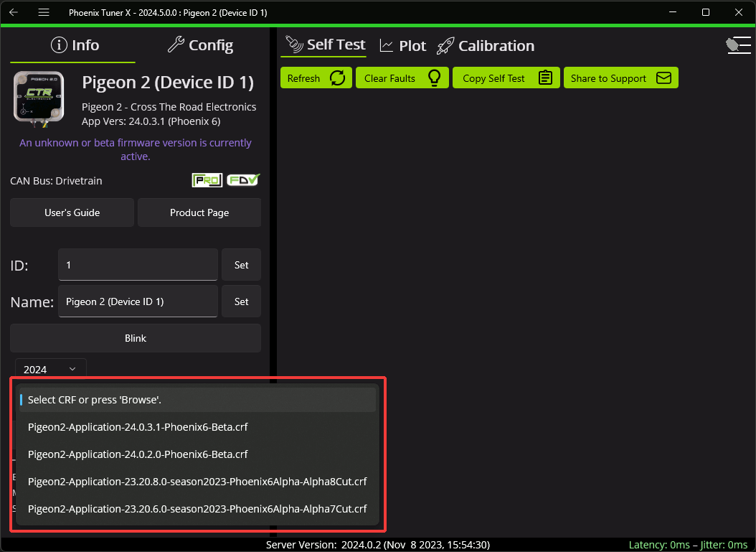The width and height of the screenshot is (756, 552).
Task: Switch to the Config tab
Action: point(201,45)
